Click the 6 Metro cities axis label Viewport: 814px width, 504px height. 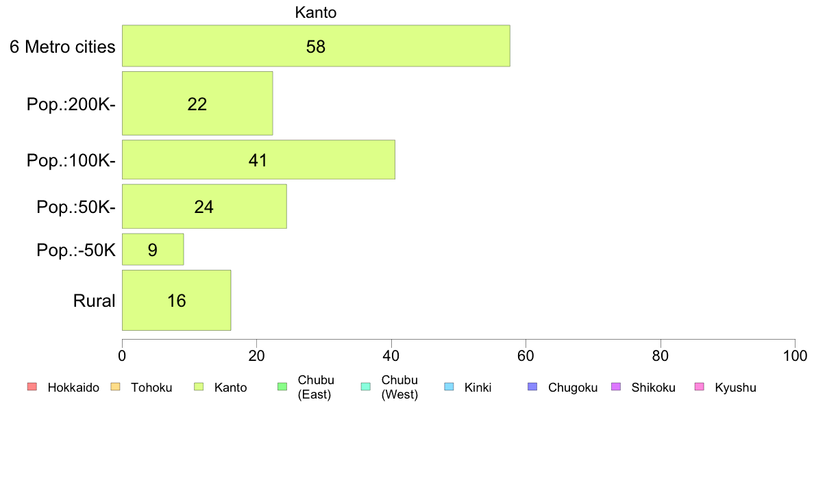tap(62, 47)
